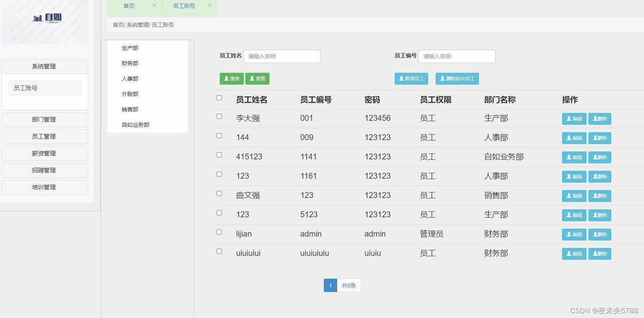Click the 部门名称 column header
The width and height of the screenshot is (644, 318).
point(500,100)
